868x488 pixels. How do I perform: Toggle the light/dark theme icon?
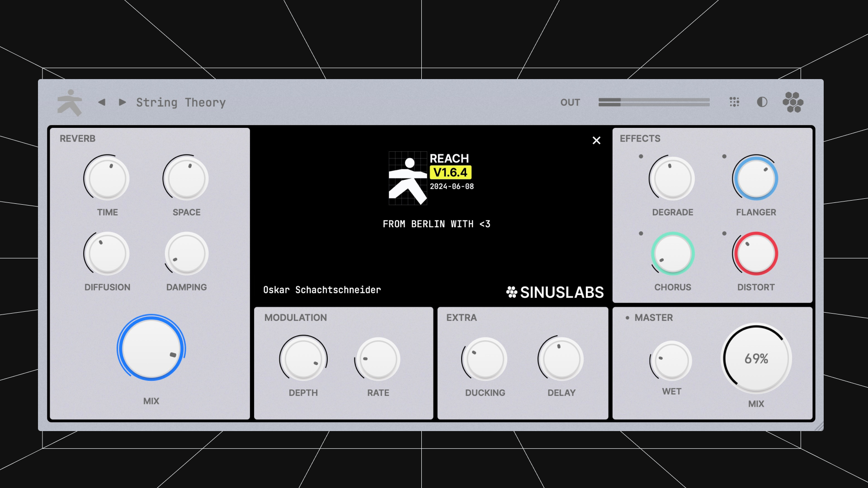pyautogui.click(x=762, y=102)
